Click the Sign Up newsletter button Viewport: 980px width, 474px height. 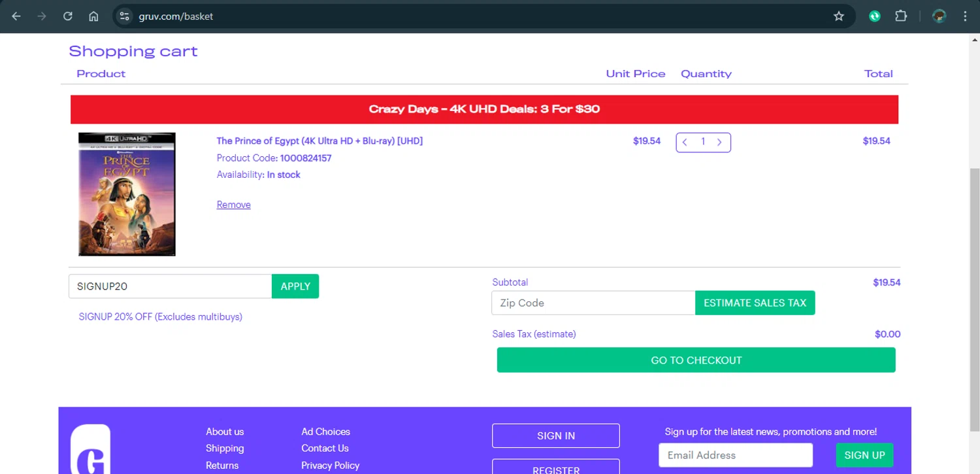coord(864,455)
